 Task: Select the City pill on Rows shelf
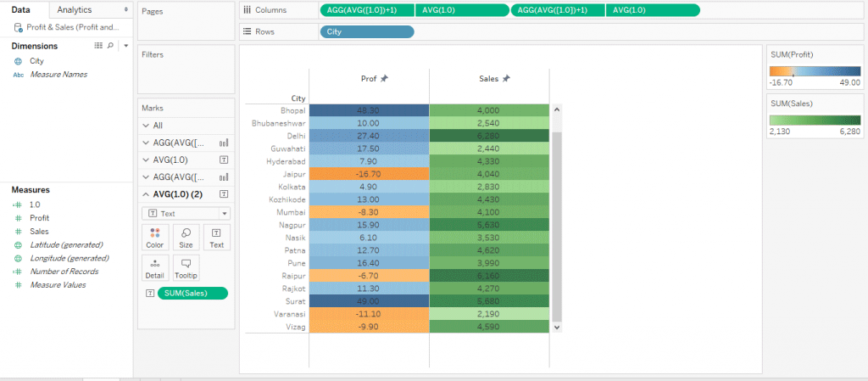[x=367, y=32]
